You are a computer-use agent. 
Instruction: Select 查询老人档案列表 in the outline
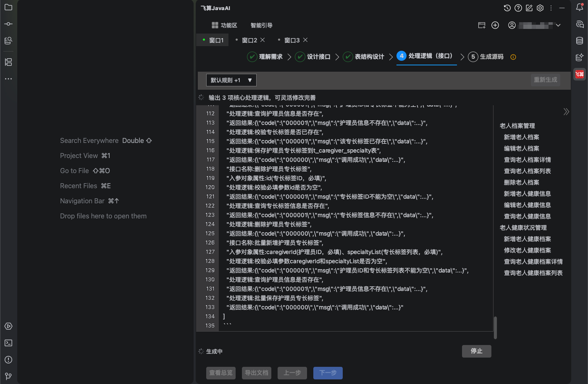(x=527, y=171)
